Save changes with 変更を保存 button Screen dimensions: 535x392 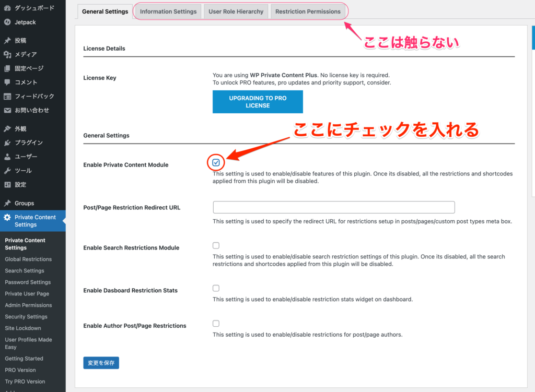tap(101, 363)
